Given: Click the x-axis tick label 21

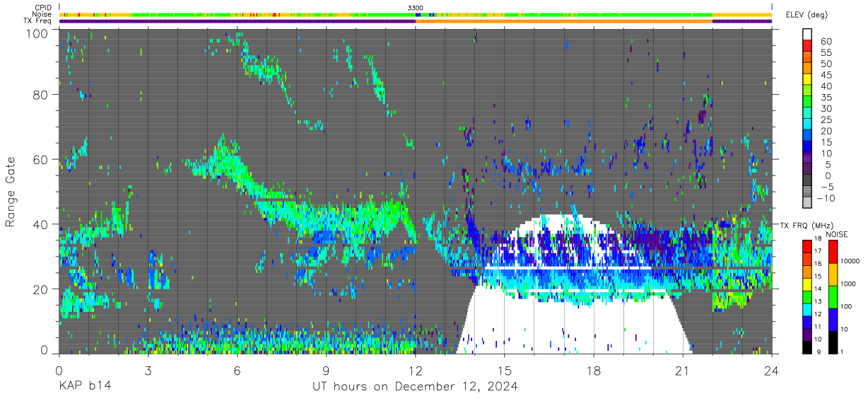Looking at the screenshot, I should click(683, 370).
